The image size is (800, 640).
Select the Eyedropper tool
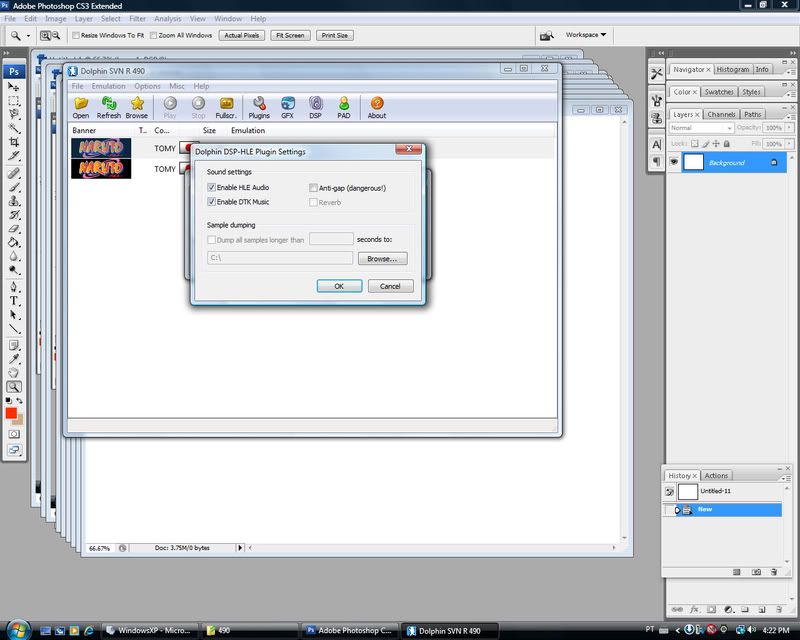coord(13,359)
